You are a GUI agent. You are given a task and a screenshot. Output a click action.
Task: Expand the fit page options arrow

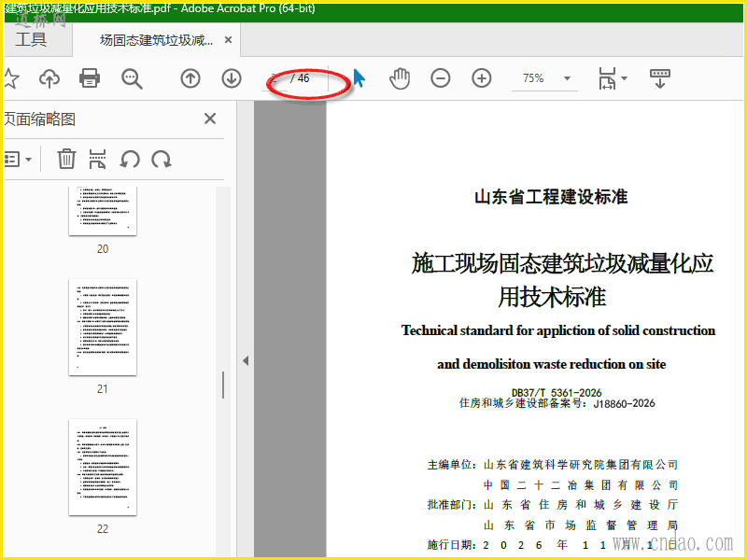624,78
